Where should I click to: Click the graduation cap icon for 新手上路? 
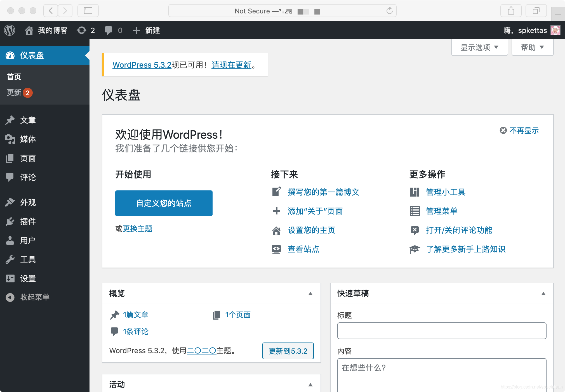click(x=415, y=249)
